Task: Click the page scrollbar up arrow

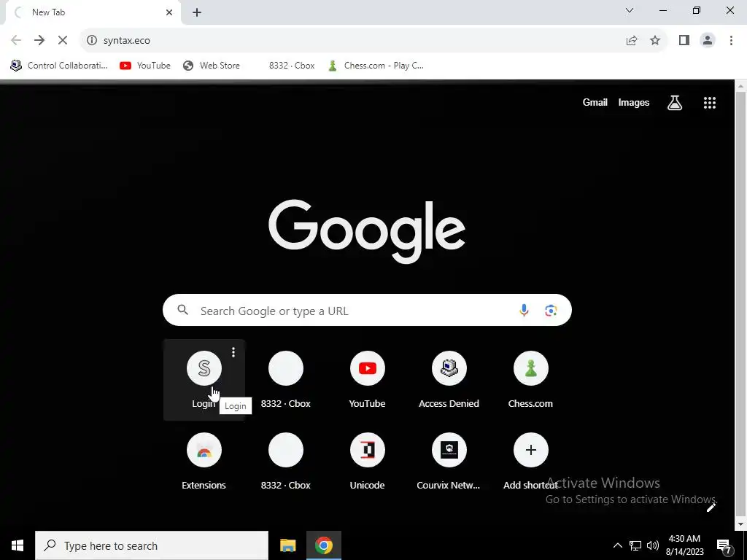Action: click(741, 86)
